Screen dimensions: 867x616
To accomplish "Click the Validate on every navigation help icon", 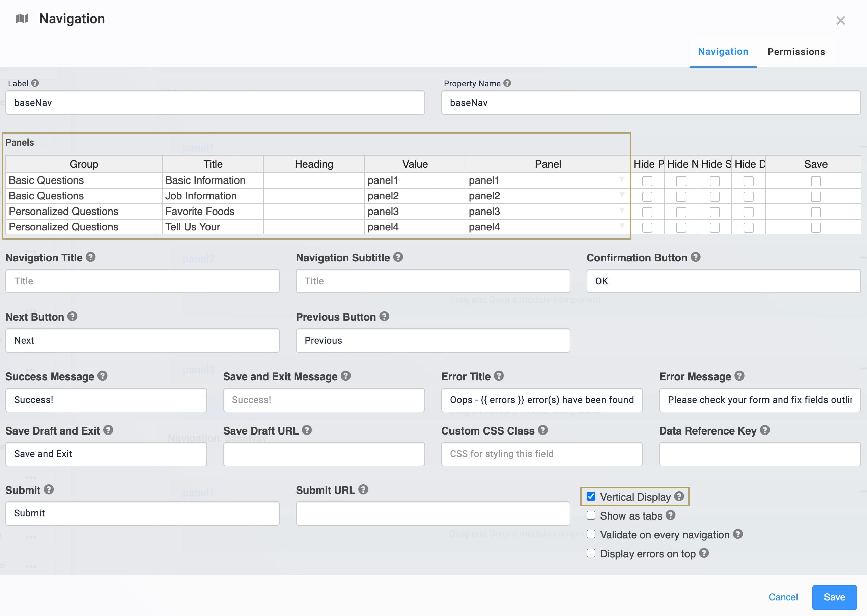I will point(738,534).
